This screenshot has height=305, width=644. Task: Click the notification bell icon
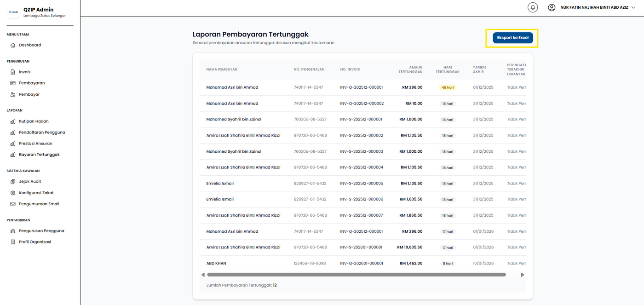coord(533,7)
